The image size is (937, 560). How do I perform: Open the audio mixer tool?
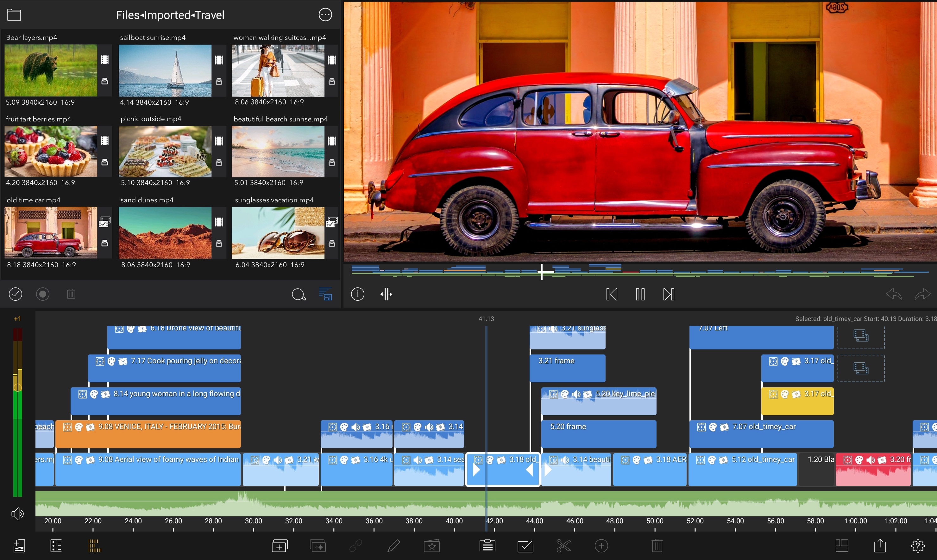pos(318,546)
